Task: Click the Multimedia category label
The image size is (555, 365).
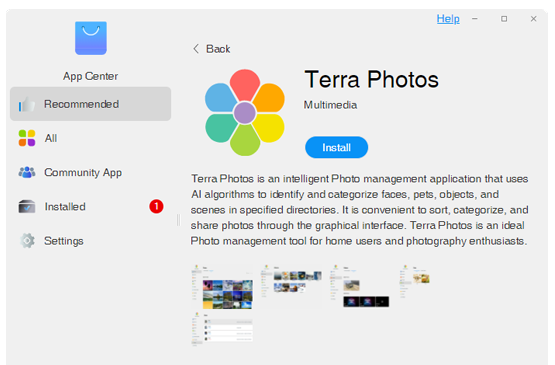Action: tap(331, 105)
